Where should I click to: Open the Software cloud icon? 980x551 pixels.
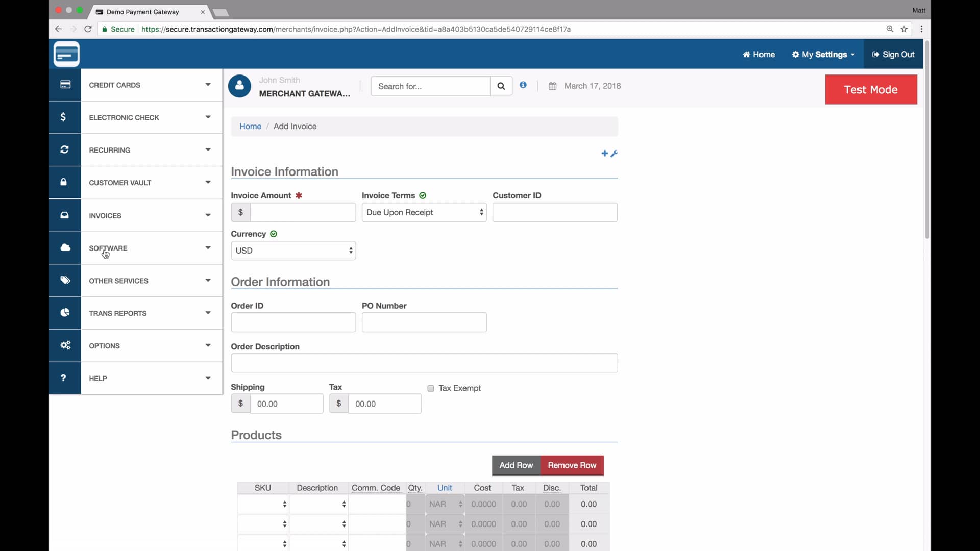[x=65, y=247]
